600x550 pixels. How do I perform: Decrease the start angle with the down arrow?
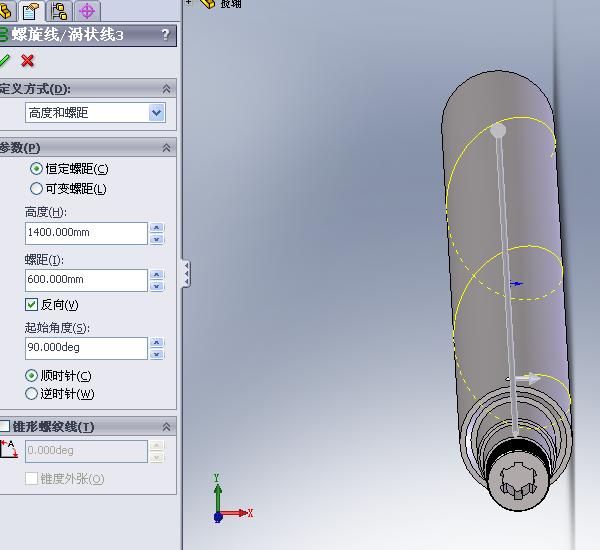(157, 354)
